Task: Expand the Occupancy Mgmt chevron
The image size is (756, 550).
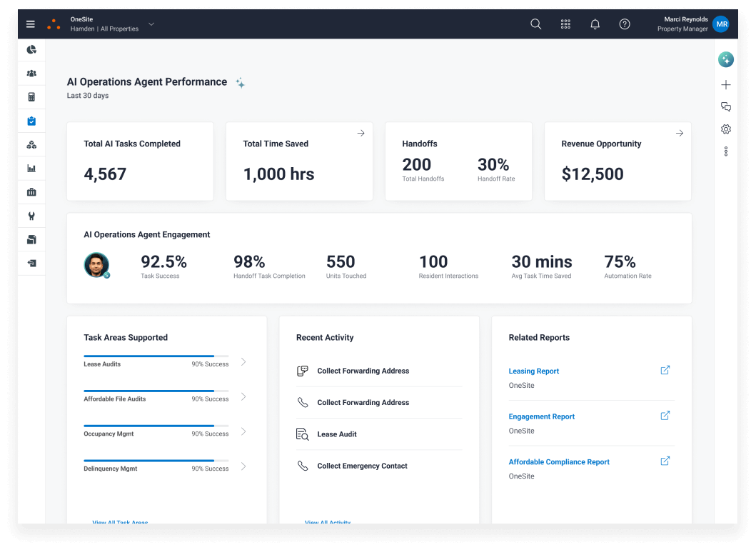Action: coord(243,431)
